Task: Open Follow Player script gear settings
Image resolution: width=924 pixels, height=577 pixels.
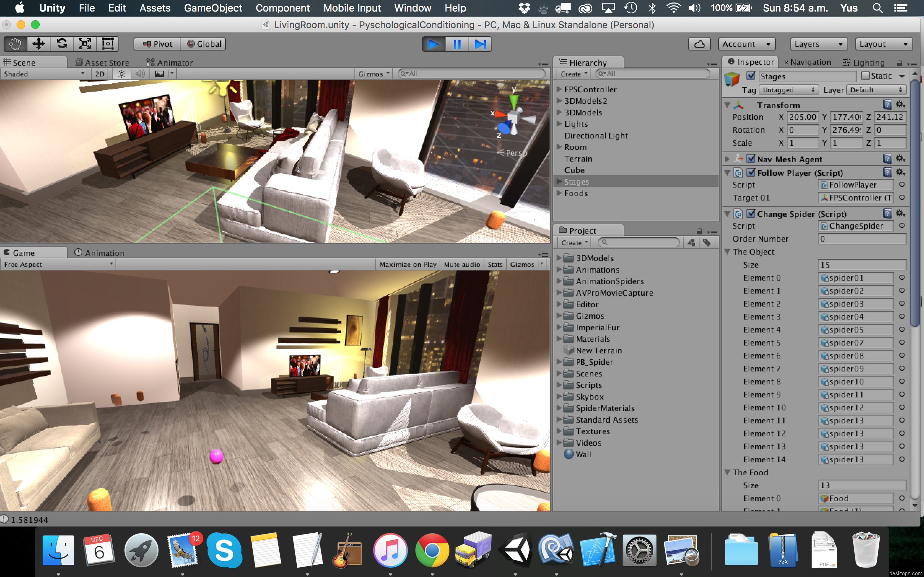Action: [900, 172]
